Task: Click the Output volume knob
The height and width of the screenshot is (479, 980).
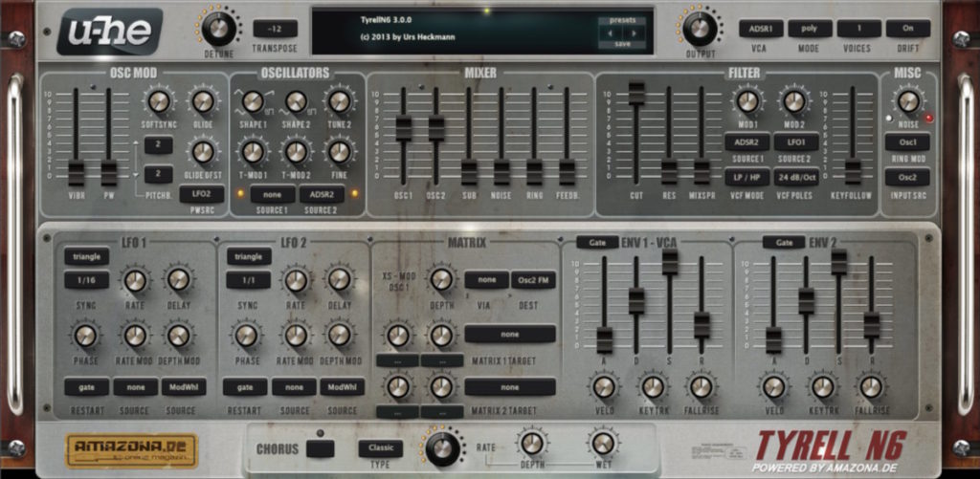Action: [700, 28]
